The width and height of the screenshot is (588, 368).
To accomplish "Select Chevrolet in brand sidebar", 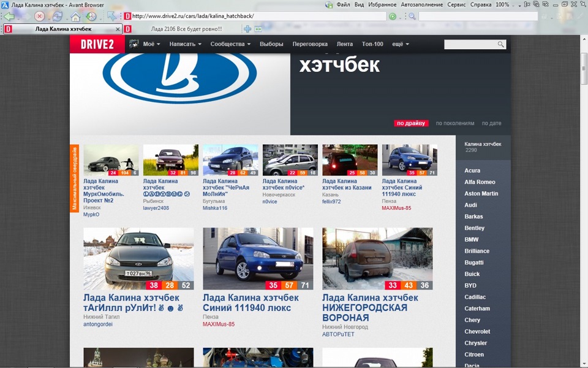I will click(x=477, y=332).
